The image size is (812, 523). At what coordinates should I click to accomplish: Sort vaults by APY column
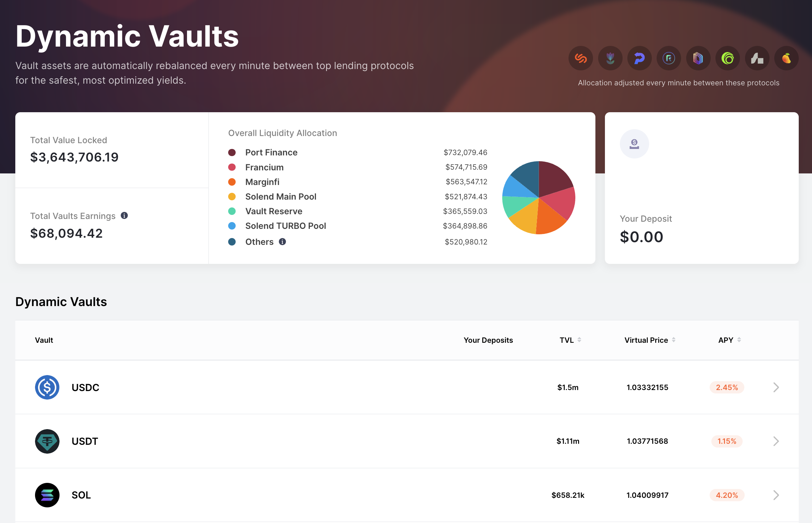[739, 340]
